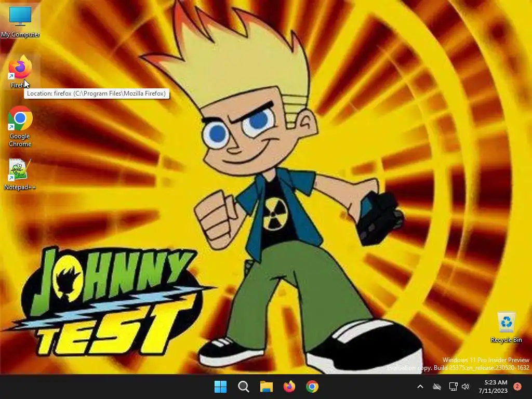Show hidden tray icons chevron
Viewport: 532px width, 399px height.
420,387
